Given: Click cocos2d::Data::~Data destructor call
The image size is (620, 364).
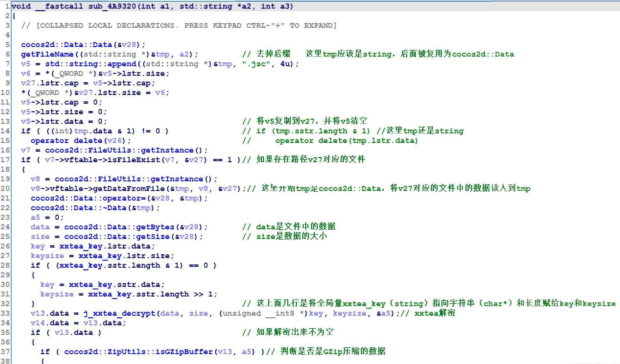Looking at the screenshot, I should pyautogui.click(x=79, y=208).
